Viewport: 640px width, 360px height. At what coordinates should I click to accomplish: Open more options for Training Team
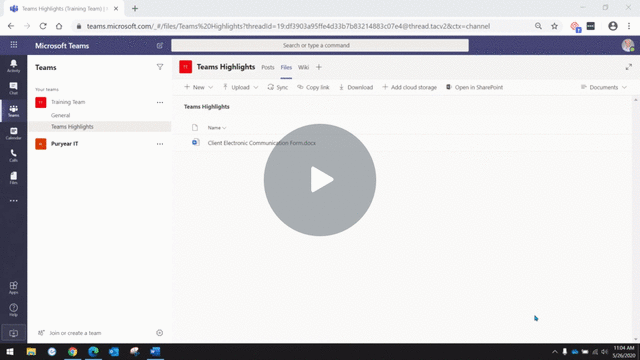click(x=160, y=102)
